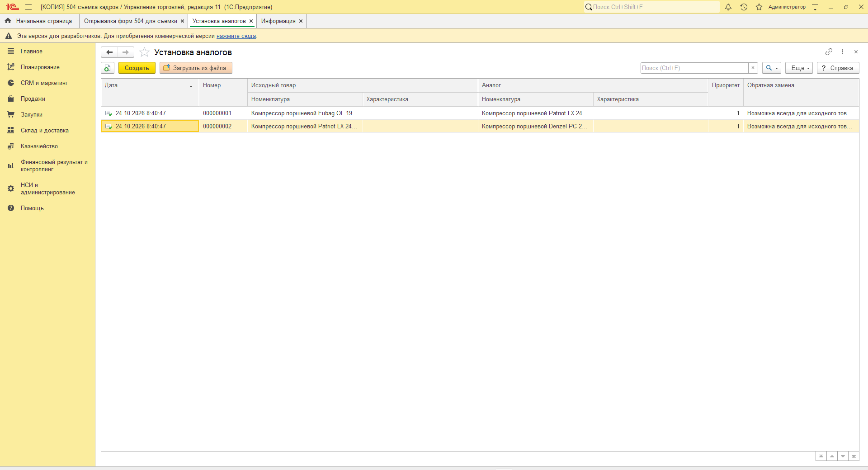Go back with the left arrow button
This screenshot has width=868, height=470.
(109, 52)
